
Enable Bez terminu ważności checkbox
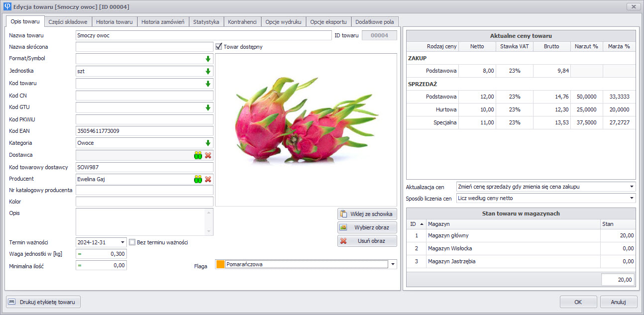(132, 242)
